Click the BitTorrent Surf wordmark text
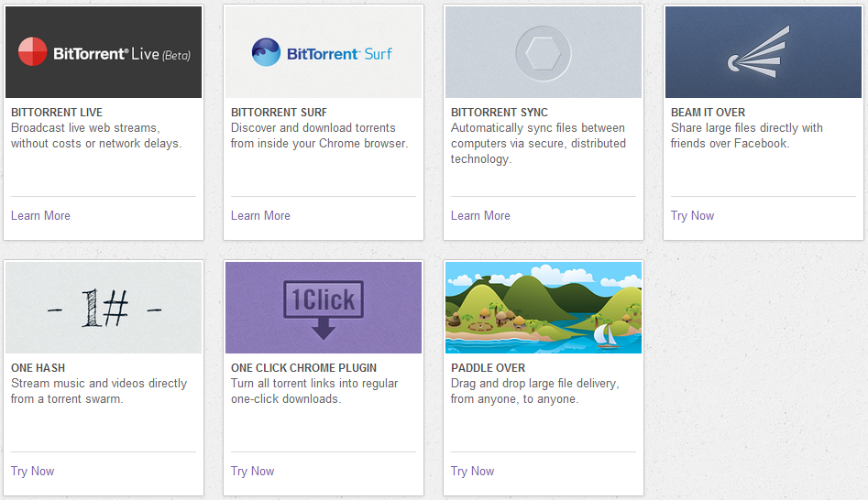 [339, 54]
